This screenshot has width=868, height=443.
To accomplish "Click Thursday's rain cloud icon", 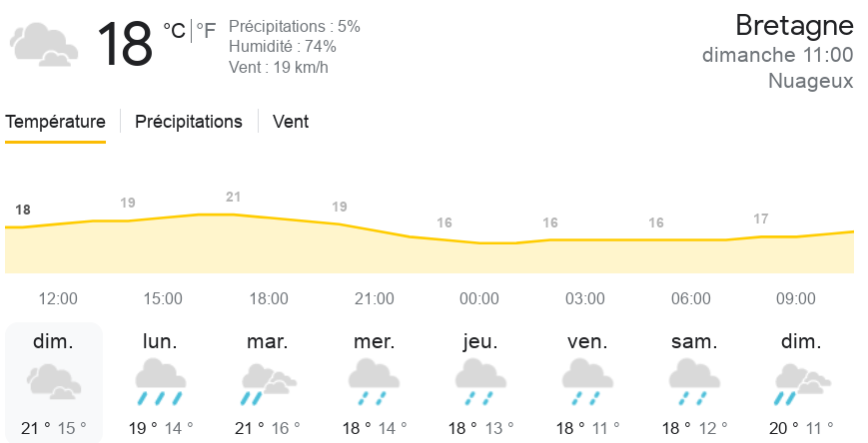I will click(479, 383).
